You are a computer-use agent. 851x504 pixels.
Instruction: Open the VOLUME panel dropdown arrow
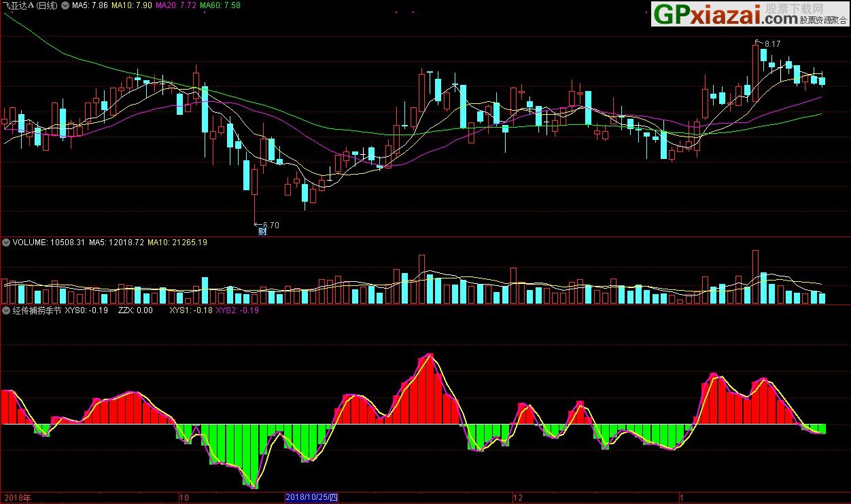tap(5, 242)
